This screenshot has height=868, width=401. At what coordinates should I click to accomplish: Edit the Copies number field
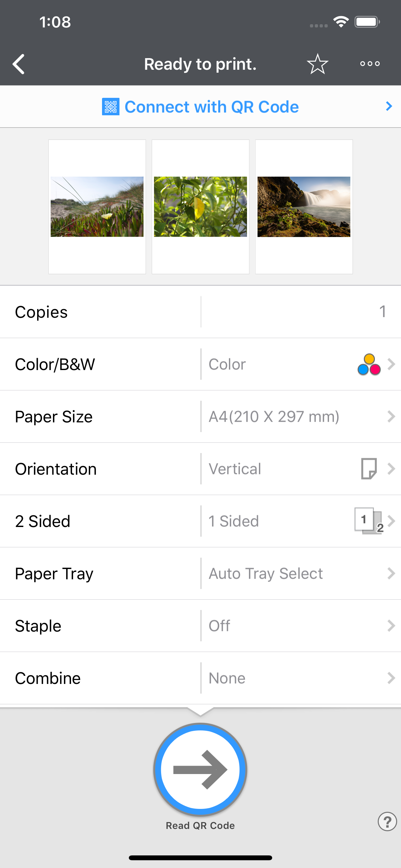point(301,312)
